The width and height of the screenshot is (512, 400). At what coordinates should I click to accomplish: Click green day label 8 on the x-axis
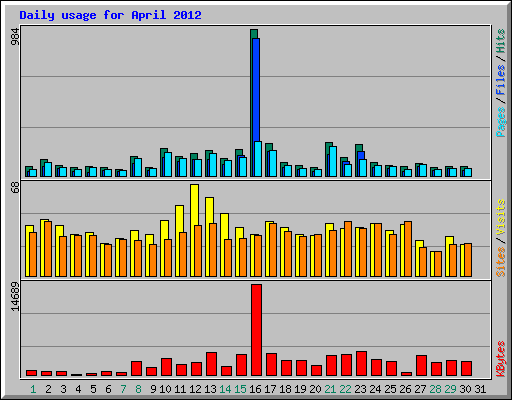point(138,389)
